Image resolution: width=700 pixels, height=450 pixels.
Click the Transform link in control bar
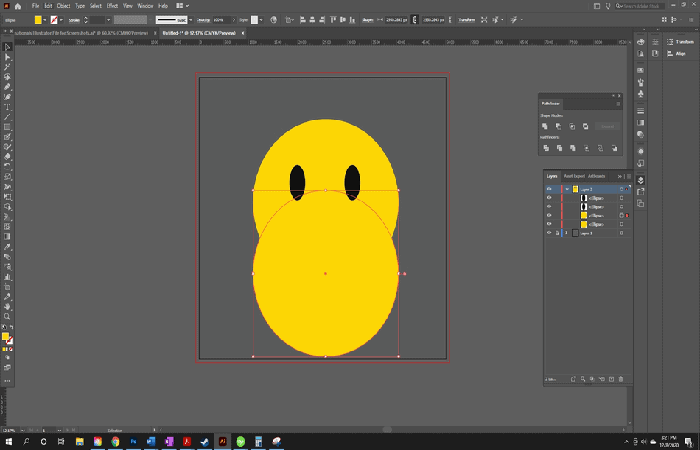coord(467,20)
